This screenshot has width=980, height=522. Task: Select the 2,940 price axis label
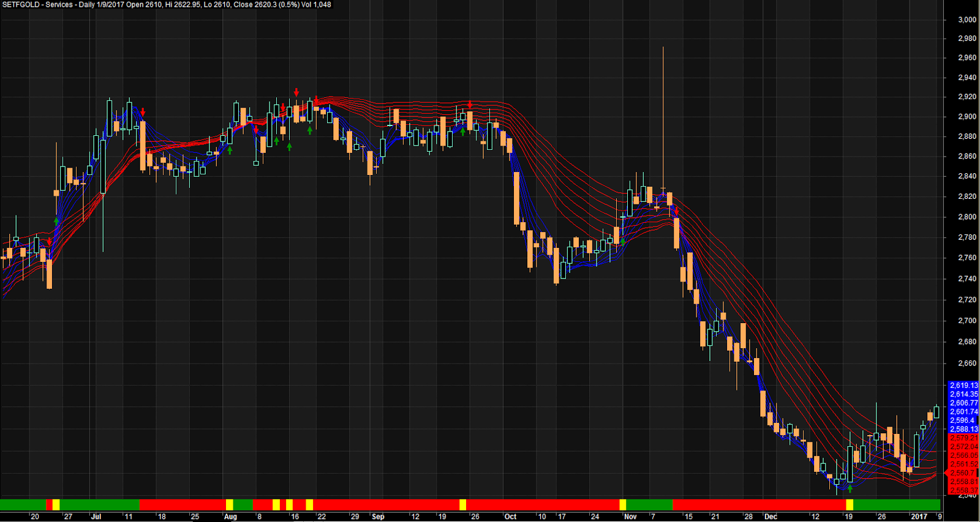tap(967, 78)
